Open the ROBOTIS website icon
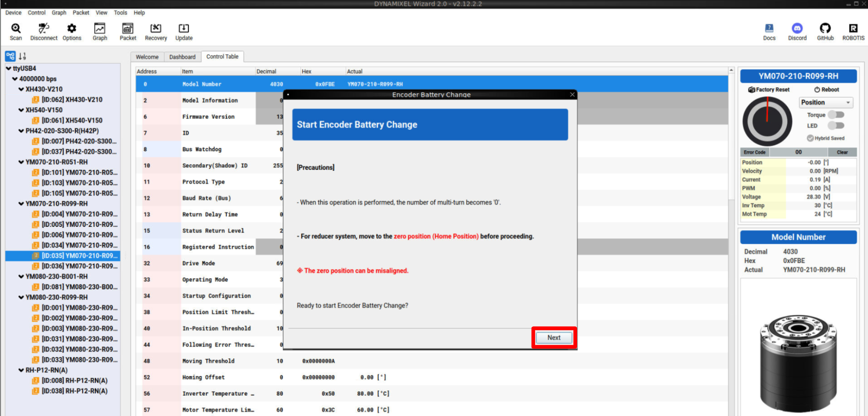Image resolution: width=868 pixels, height=416 pixels. click(x=853, y=28)
